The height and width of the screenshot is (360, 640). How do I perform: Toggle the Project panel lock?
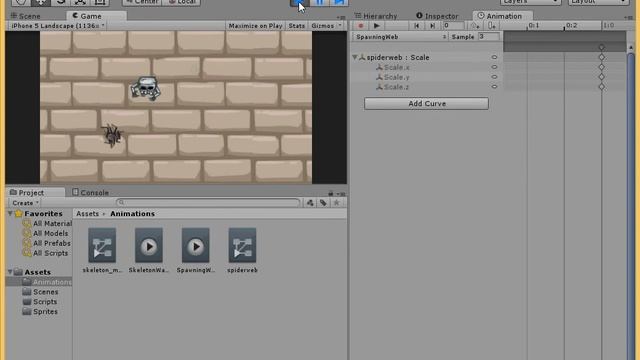pyautogui.click(x=331, y=193)
